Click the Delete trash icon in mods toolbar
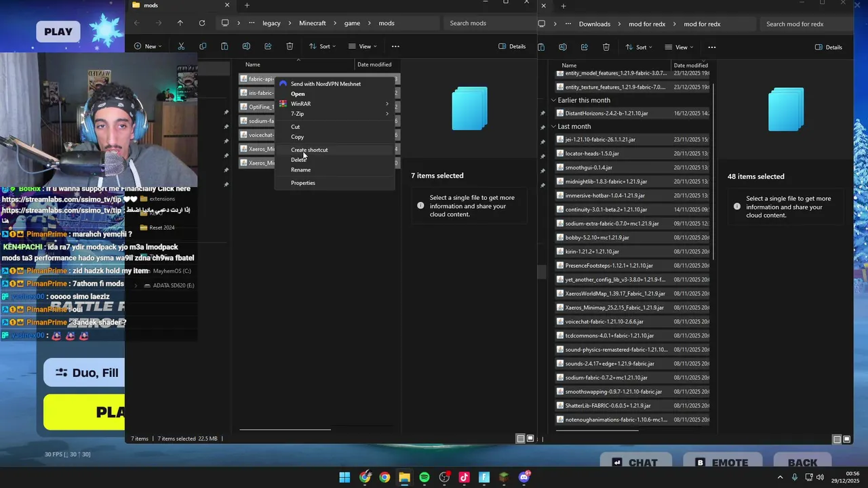The height and width of the screenshot is (488, 868). point(290,46)
